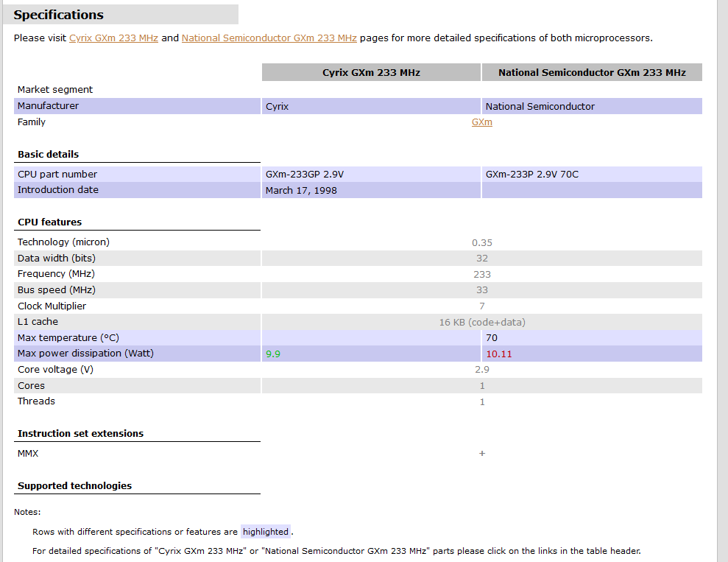Viewport: 728px width, 562px height.
Task: Select the red 10.11 power value
Action: 499,354
